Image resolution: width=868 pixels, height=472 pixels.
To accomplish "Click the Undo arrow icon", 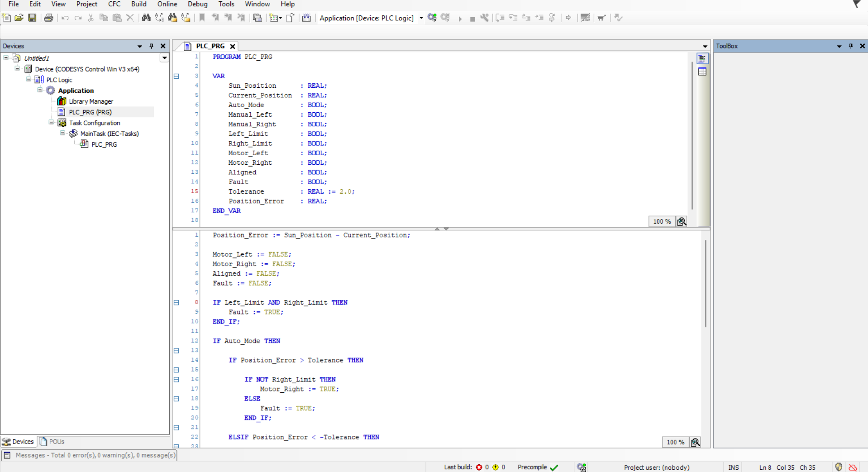I will point(65,18).
